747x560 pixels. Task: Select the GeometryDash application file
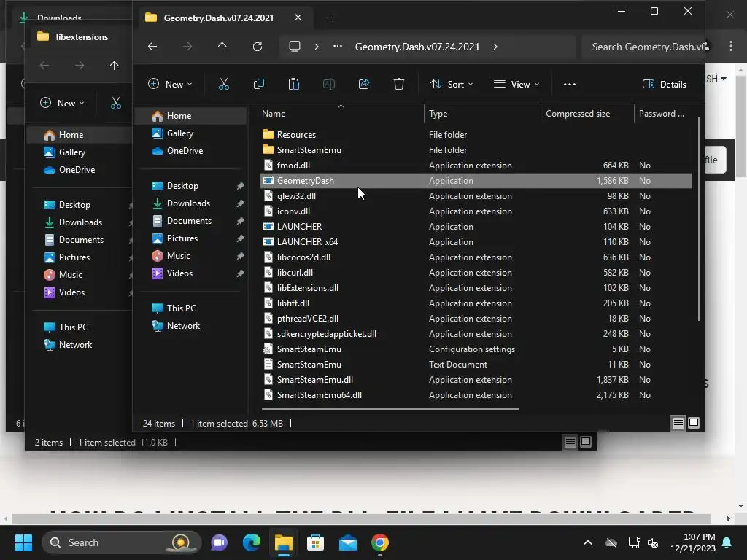(x=476, y=181)
